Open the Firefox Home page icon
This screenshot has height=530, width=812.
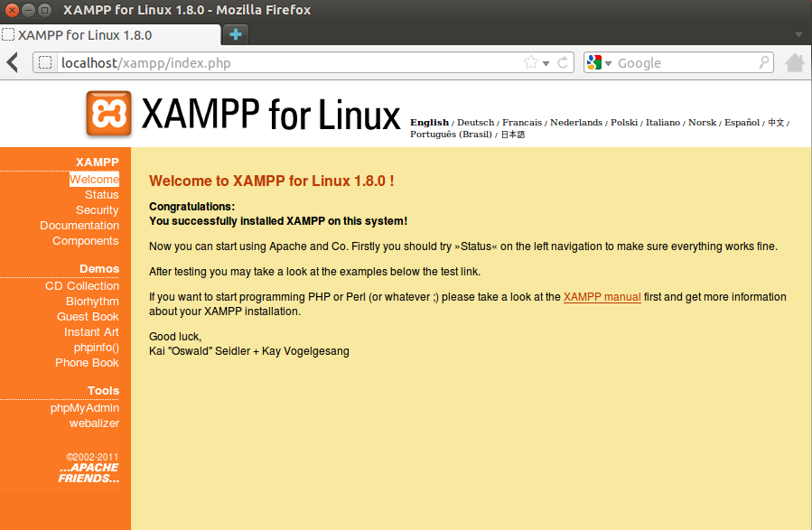coord(795,62)
